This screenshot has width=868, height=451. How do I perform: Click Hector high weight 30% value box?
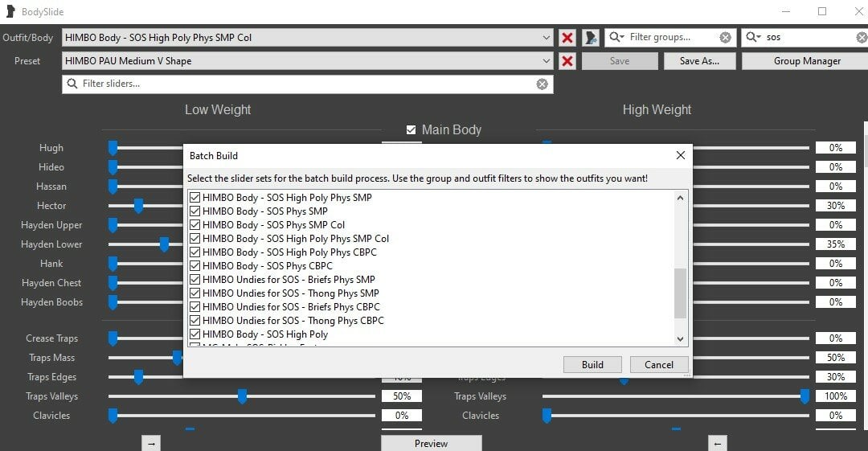coord(835,206)
